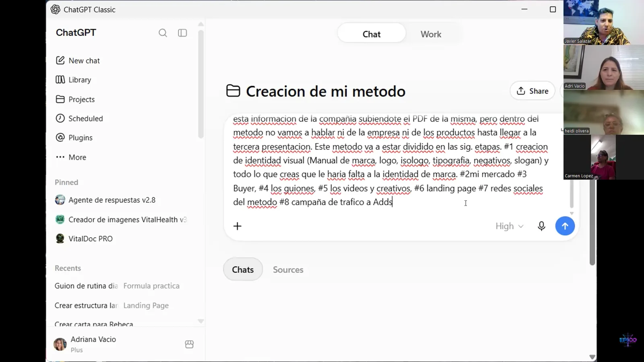Click the sidebar scroll down arrow
Screen dimensions: 644x362
click(x=201, y=321)
